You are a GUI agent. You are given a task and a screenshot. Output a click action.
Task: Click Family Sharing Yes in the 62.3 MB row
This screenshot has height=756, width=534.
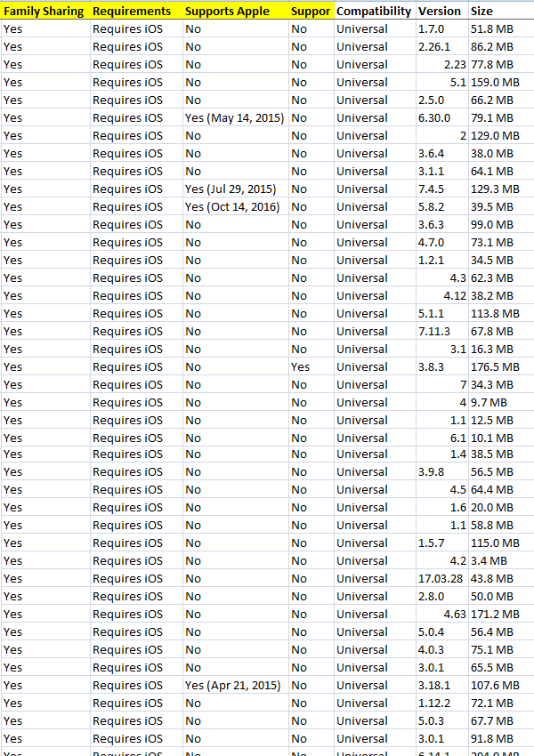[x=44, y=278]
